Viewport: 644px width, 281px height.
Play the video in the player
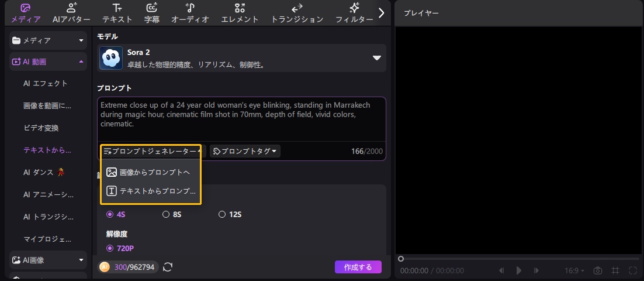click(519, 270)
